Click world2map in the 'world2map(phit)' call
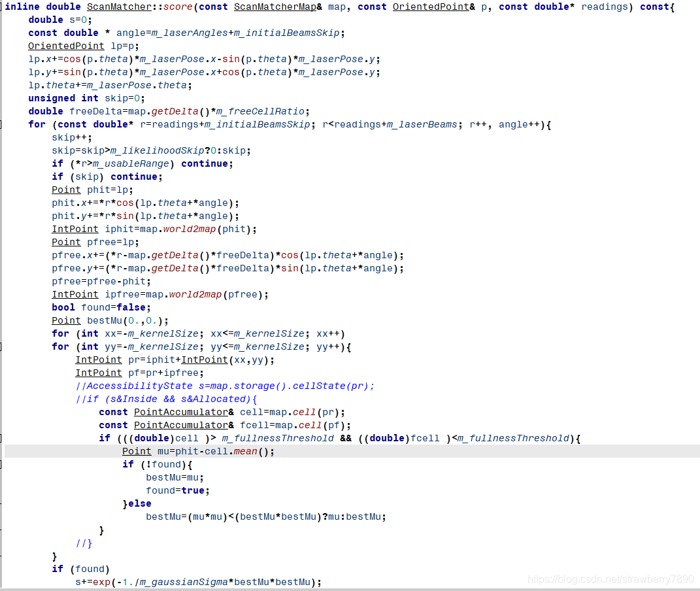Image resolution: width=700 pixels, height=591 pixels. tap(190, 229)
